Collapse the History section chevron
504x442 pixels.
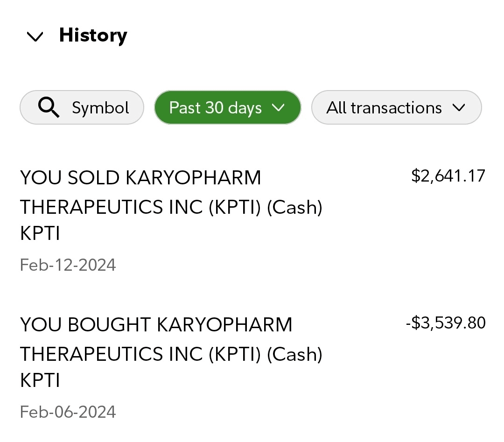[35, 36]
